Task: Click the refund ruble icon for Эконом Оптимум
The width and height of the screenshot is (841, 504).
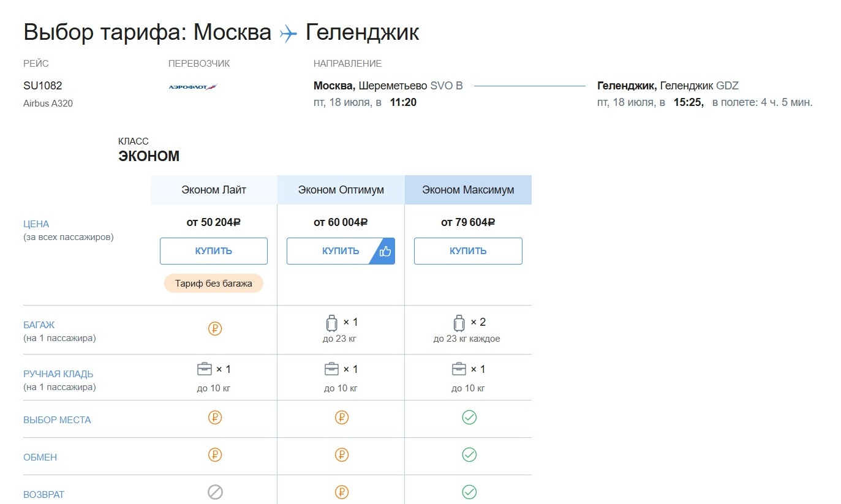Action: point(342,492)
